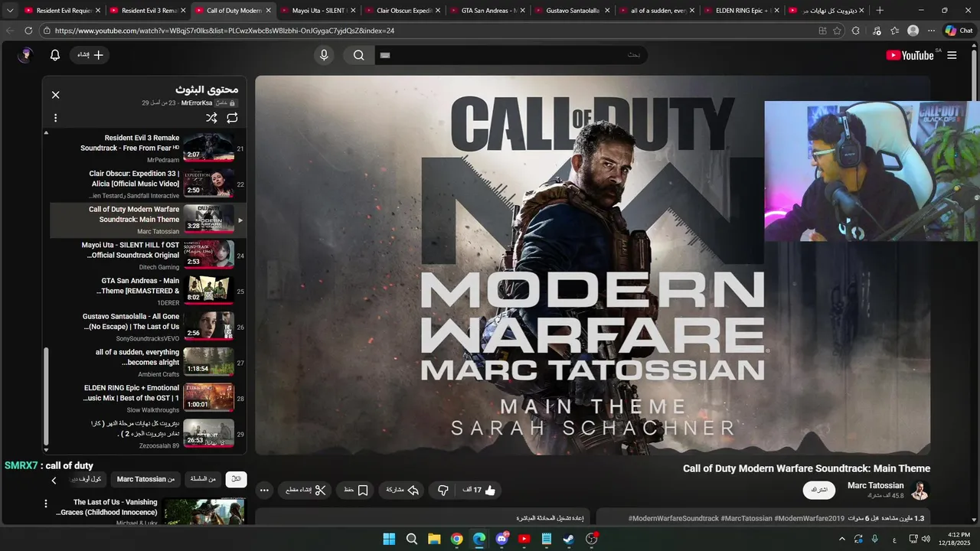980x551 pixels.
Task: Click the browser refresh button
Action: click(x=28, y=31)
